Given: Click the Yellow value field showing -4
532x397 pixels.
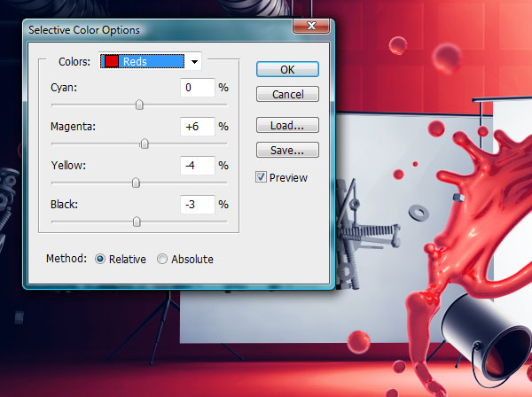Looking at the screenshot, I should 198,166.
